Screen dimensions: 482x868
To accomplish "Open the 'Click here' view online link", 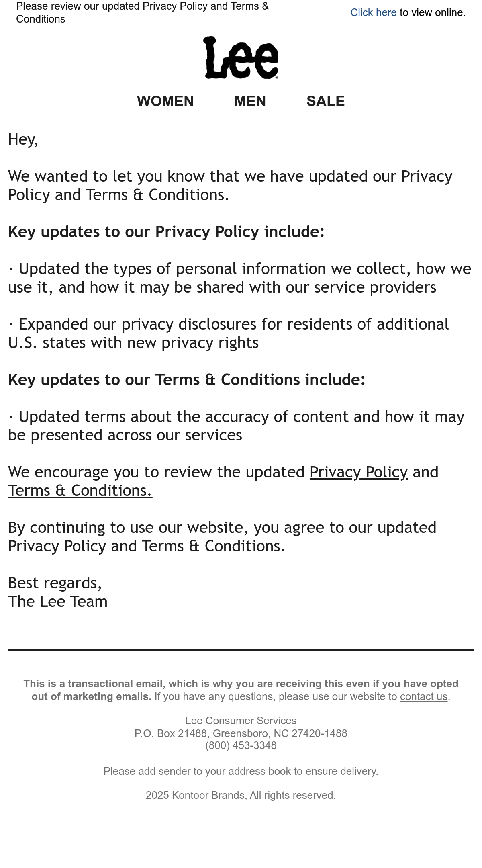I will (373, 13).
